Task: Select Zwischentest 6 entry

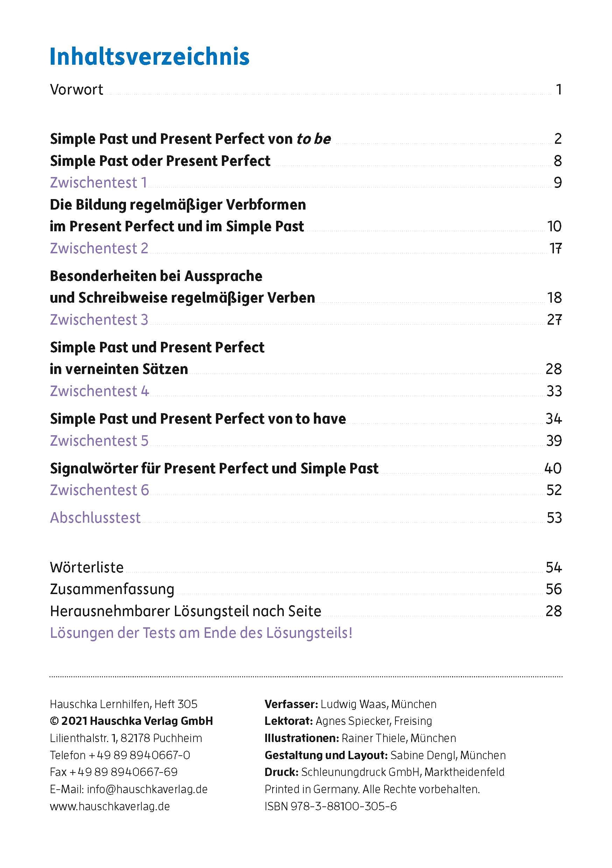Action: [99, 491]
